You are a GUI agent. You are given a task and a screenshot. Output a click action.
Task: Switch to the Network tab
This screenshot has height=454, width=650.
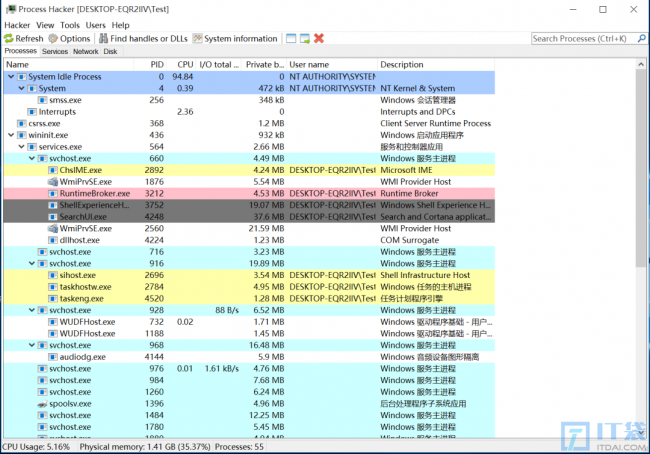coord(86,51)
